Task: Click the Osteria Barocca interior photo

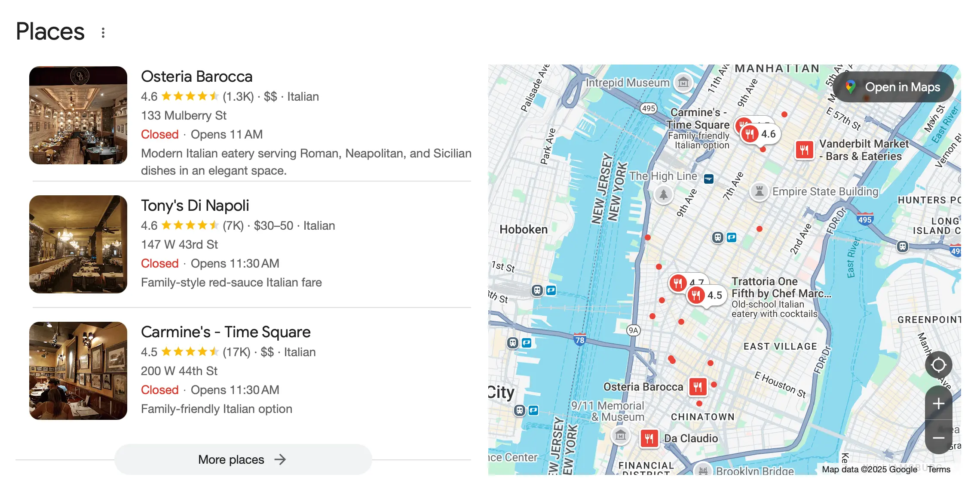Action: tap(78, 115)
